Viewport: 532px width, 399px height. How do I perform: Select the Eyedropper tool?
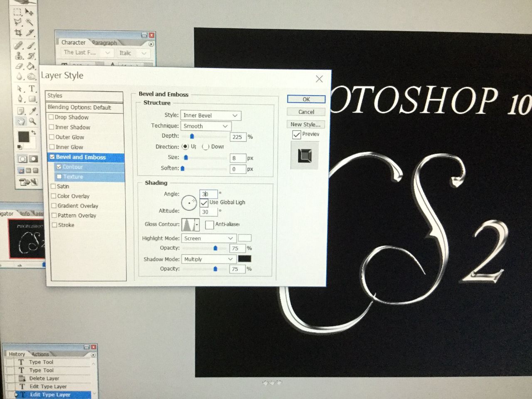pos(33,111)
